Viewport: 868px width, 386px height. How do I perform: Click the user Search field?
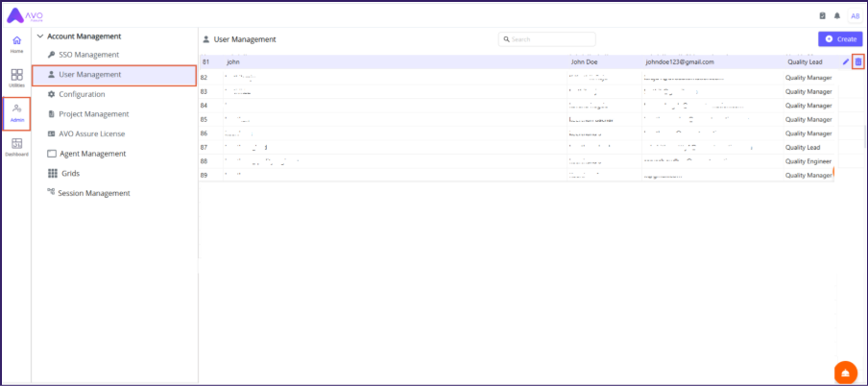point(547,39)
